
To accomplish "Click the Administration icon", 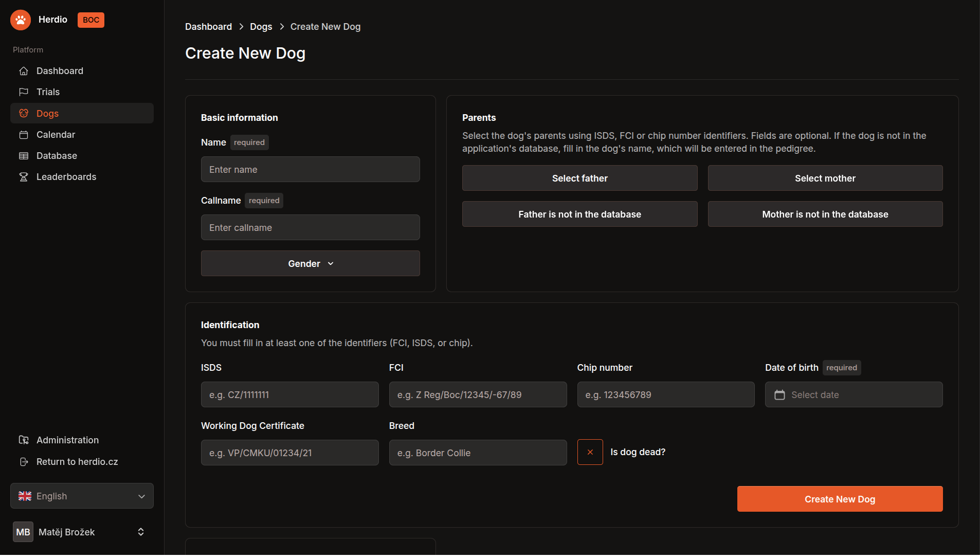I will (24, 440).
